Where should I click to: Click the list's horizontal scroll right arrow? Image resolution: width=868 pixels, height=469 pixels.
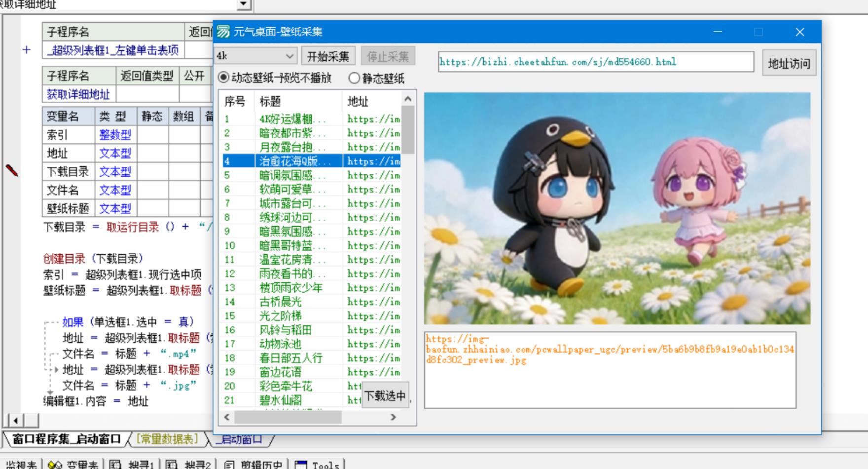[x=393, y=417]
